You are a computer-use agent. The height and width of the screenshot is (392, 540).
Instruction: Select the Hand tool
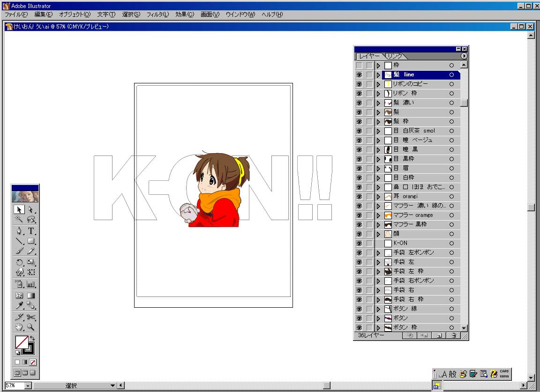tap(19, 326)
